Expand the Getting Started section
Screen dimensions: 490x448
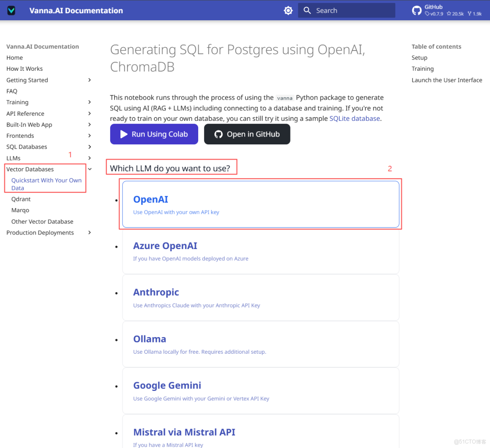89,80
